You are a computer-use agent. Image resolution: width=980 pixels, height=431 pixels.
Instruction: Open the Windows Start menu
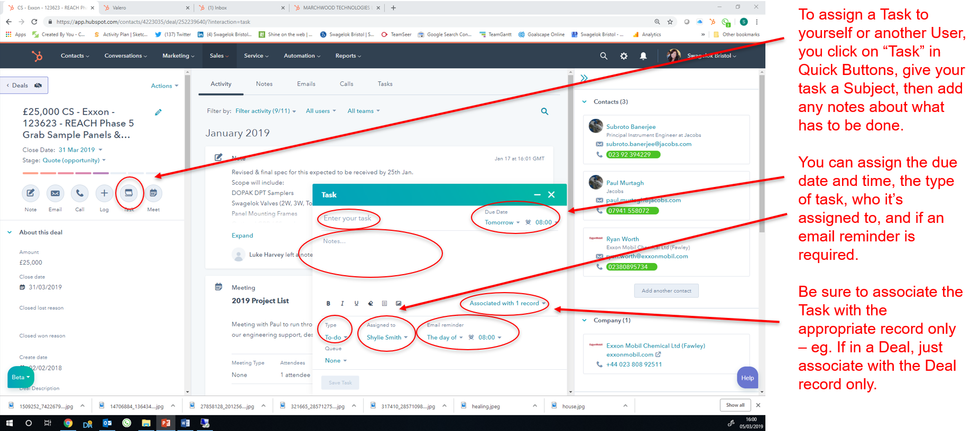[9, 423]
